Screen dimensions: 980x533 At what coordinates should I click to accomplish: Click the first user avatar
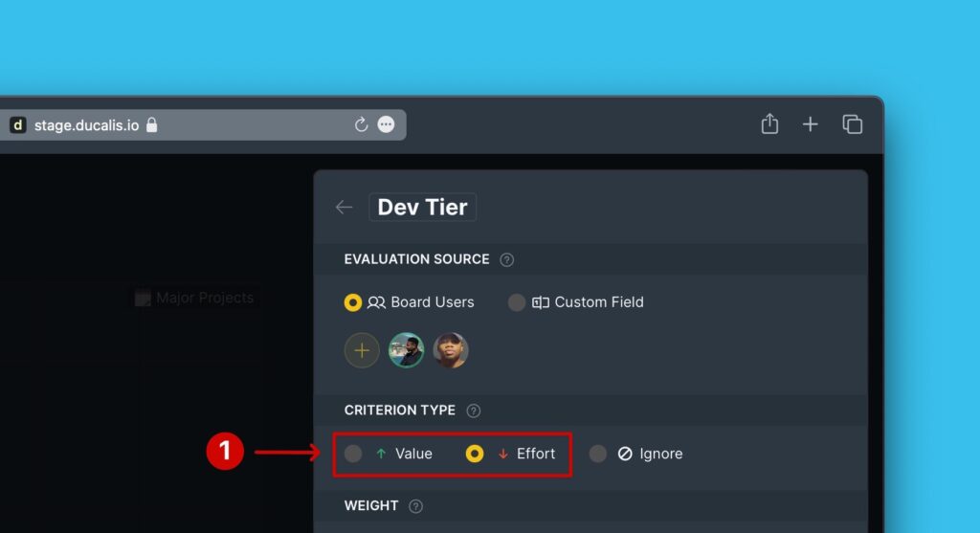406,351
